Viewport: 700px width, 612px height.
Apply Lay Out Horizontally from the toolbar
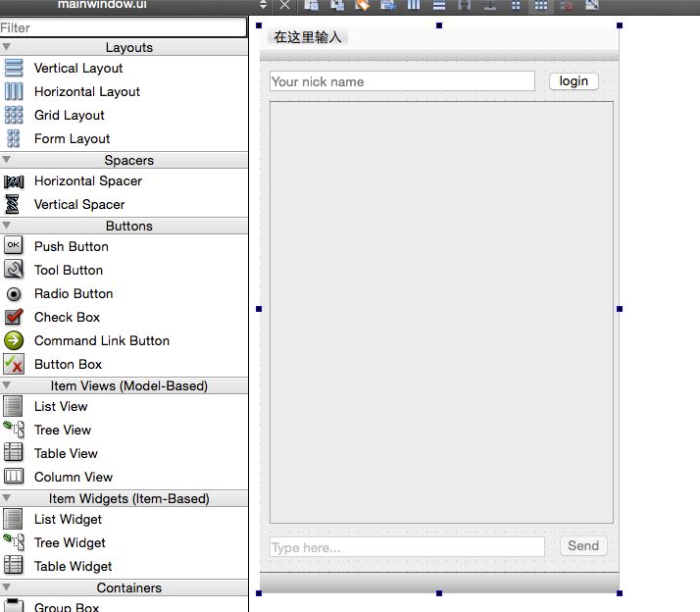click(414, 5)
